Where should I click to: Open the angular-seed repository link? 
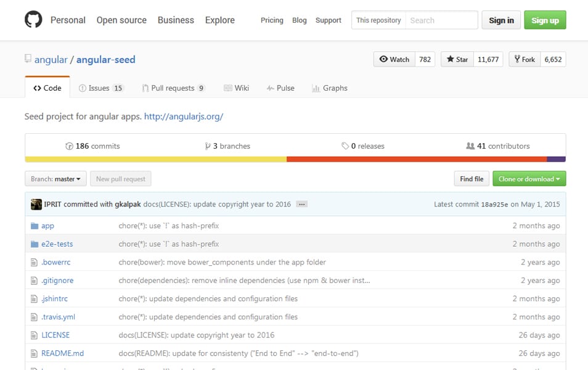click(106, 60)
